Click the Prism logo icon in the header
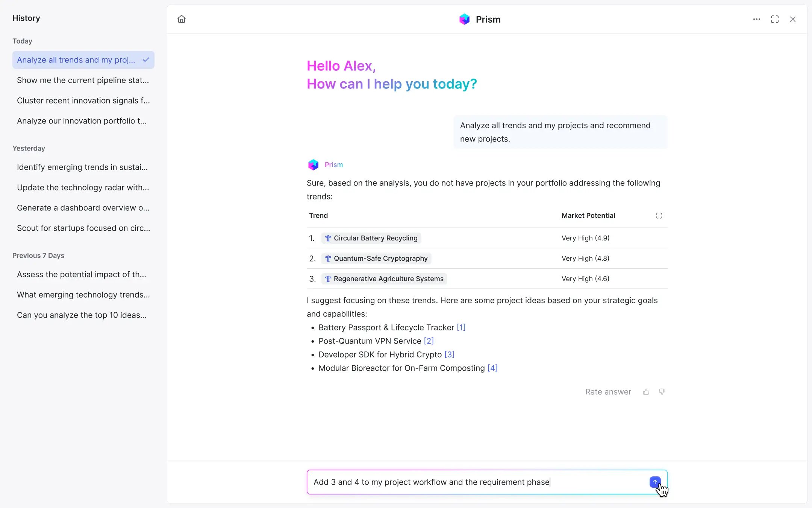The width and height of the screenshot is (812, 508). (x=465, y=19)
